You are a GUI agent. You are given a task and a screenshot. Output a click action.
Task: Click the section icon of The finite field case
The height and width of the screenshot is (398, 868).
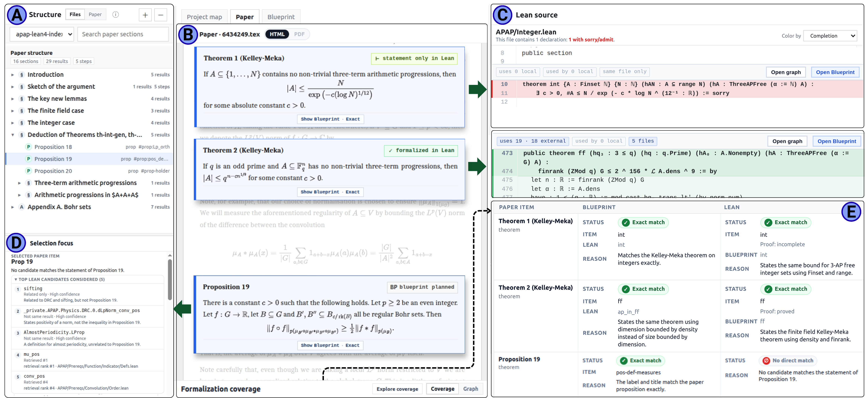(21, 111)
